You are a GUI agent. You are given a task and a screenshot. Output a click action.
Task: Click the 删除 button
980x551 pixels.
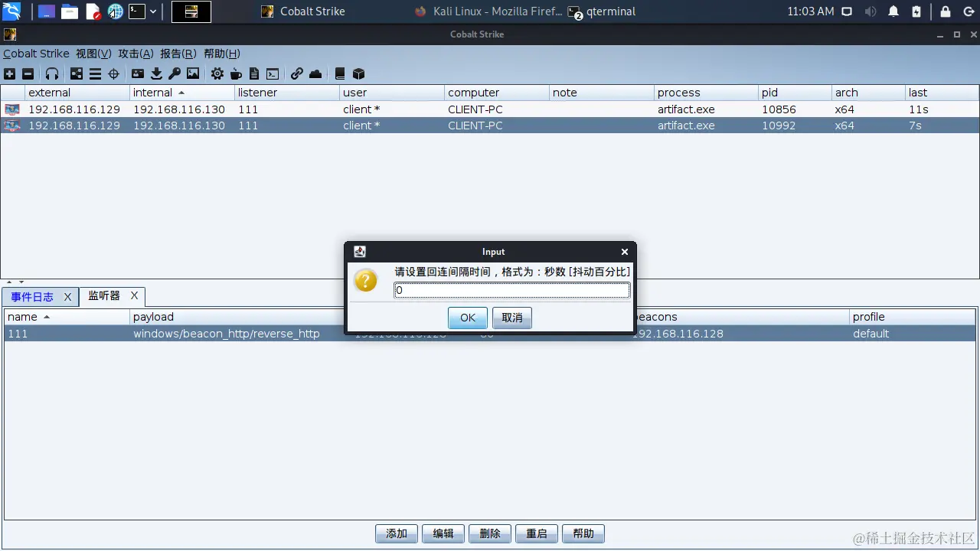pyautogui.click(x=490, y=534)
